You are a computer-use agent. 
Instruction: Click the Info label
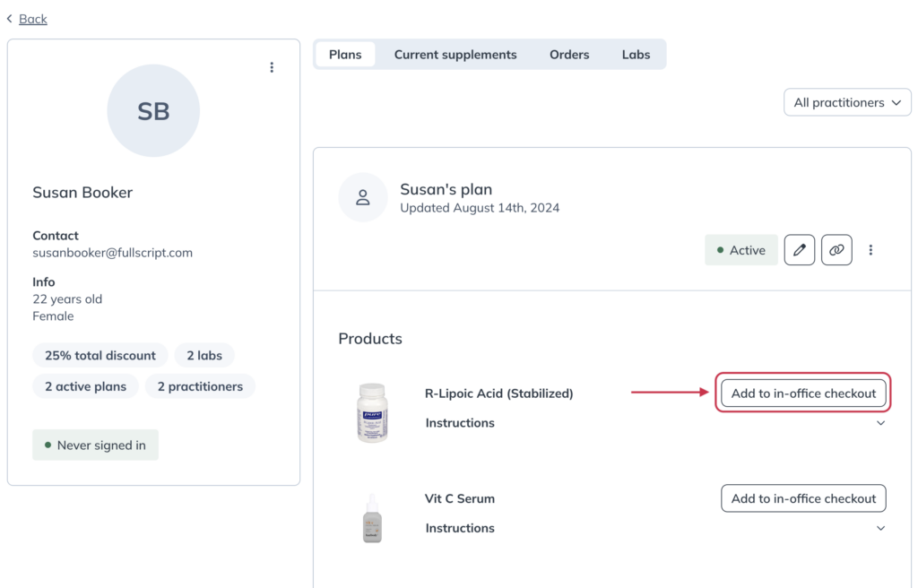click(44, 282)
